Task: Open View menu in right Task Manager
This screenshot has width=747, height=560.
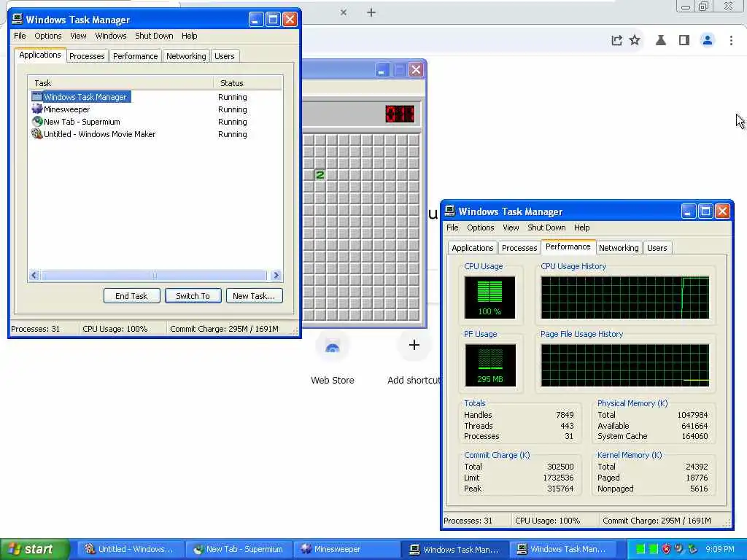Action: (x=511, y=227)
